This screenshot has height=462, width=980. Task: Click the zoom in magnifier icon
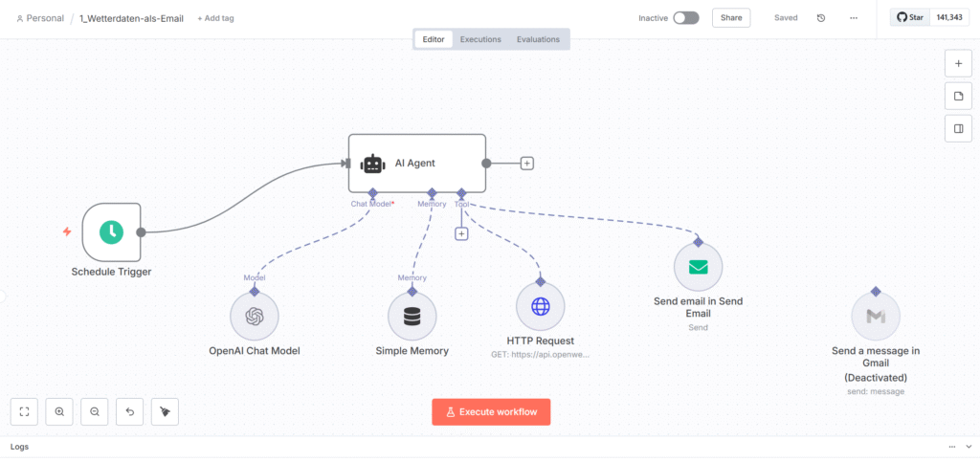point(59,411)
